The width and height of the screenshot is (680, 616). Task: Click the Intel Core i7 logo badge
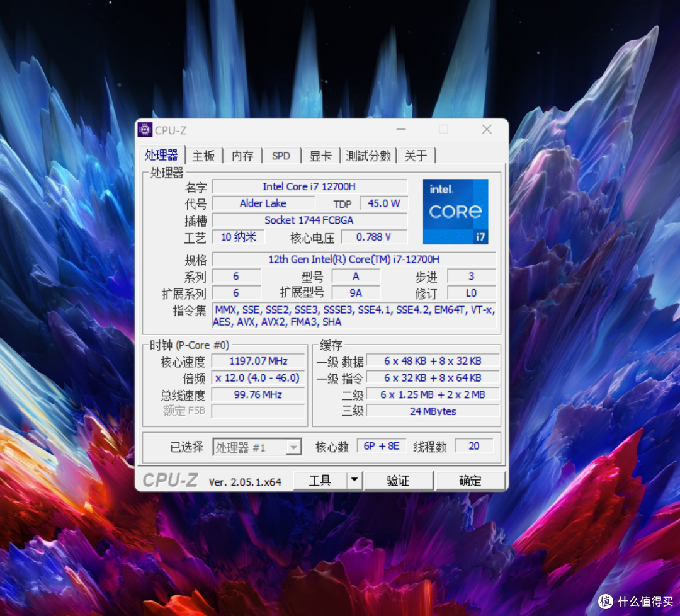pyautogui.click(x=455, y=212)
